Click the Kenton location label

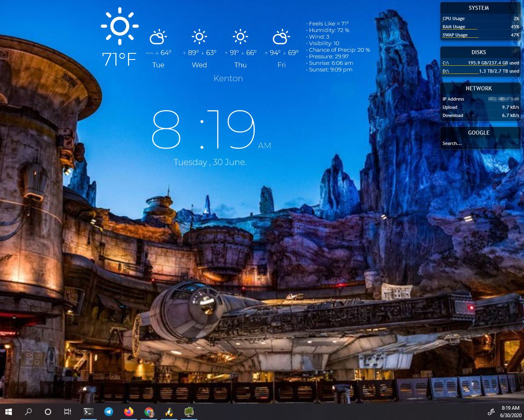[228, 78]
